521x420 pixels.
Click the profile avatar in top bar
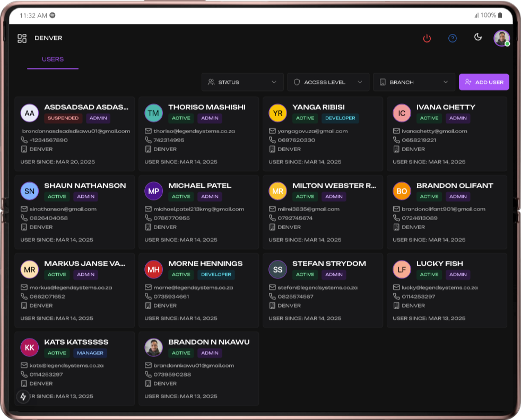pos(501,38)
